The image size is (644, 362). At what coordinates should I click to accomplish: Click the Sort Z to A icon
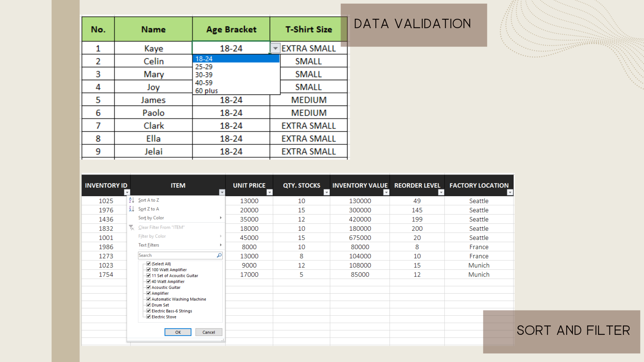tap(131, 209)
